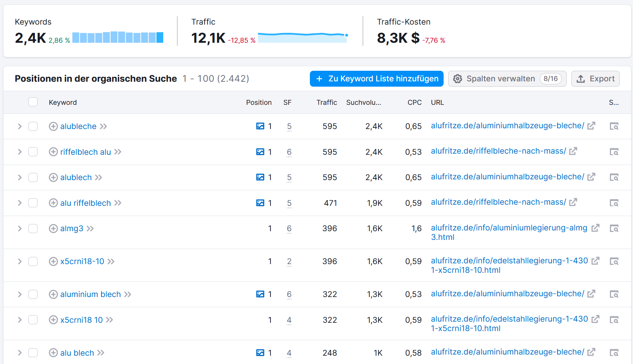View SERP snapshot for almg3 row

[x=614, y=229]
